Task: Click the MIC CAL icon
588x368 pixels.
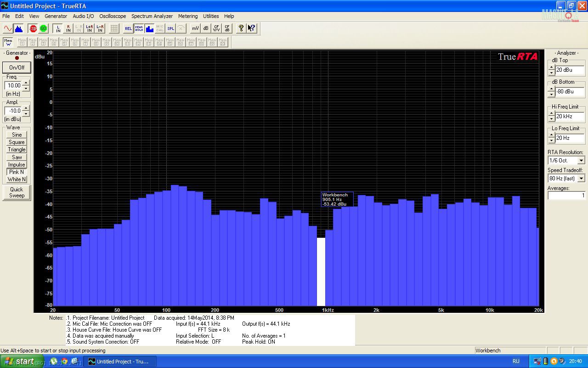Action: [x=160, y=29]
